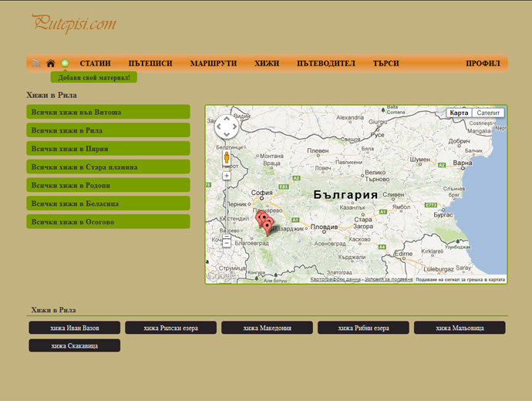Select the Street View pegman icon
The width and height of the screenshot is (532, 401).
tap(227, 158)
